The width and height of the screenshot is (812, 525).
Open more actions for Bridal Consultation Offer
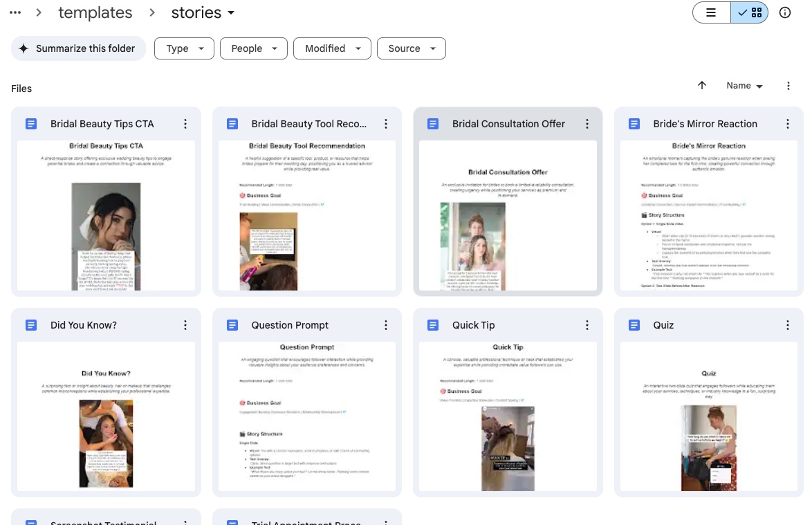click(x=587, y=124)
